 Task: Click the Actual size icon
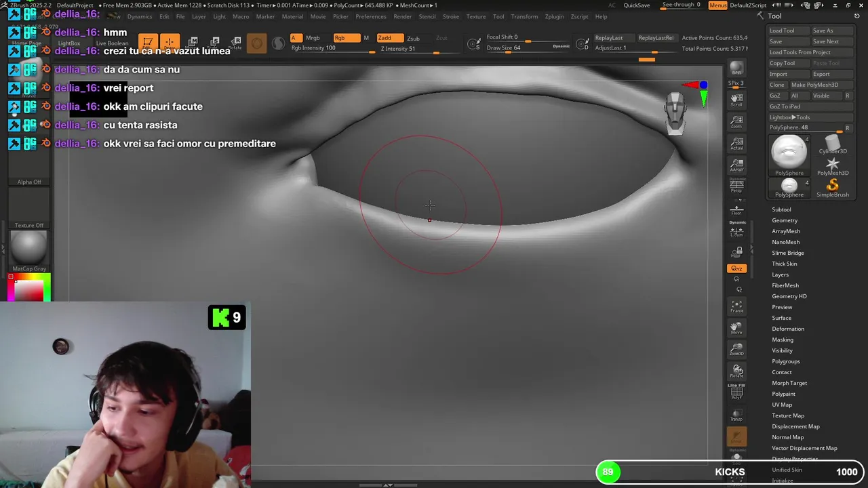[x=736, y=144]
